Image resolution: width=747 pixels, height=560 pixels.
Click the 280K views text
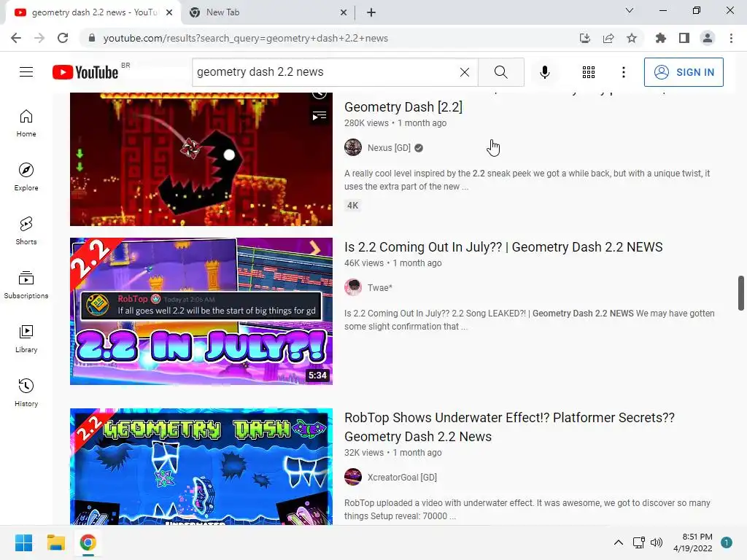pos(366,122)
